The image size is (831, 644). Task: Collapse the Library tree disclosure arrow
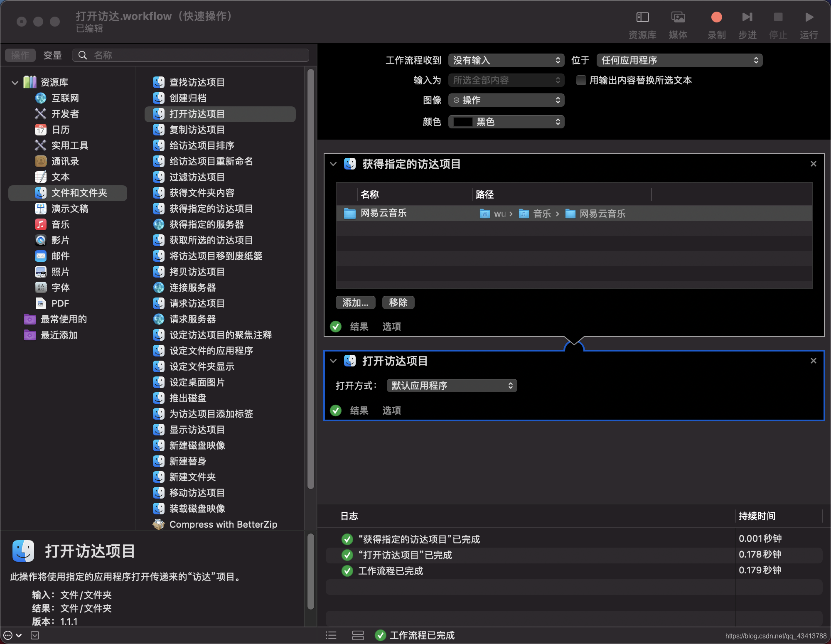click(15, 83)
